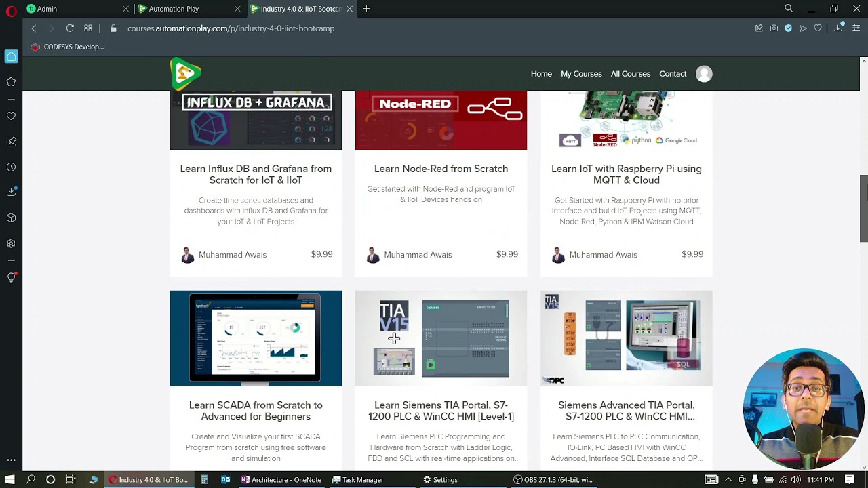Click the heart icon in the address bar
This screenshot has width=868, height=488.
(818, 28)
